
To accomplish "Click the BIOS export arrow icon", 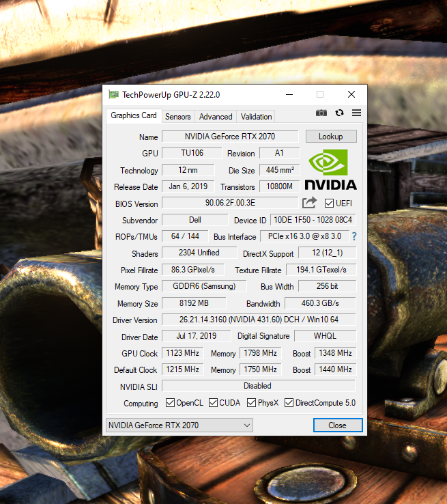I will tap(309, 203).
